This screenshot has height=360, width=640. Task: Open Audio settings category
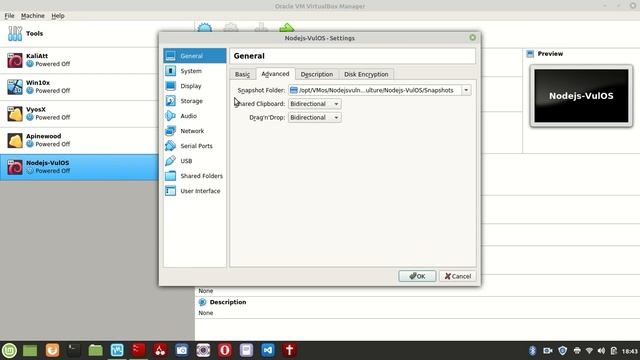[195, 116]
